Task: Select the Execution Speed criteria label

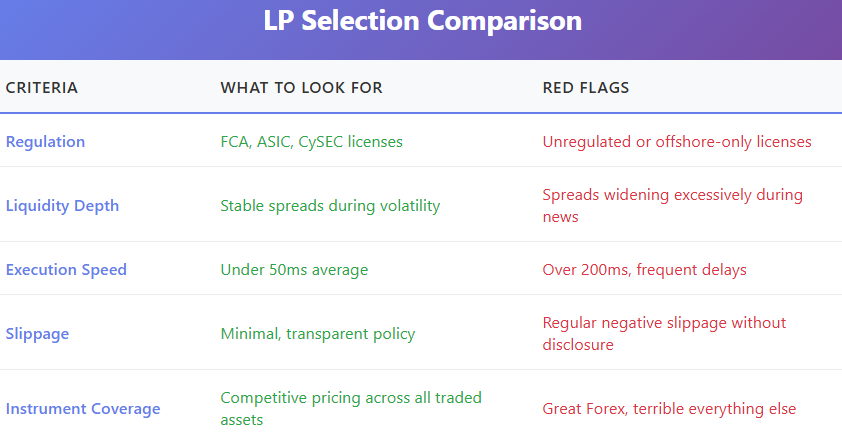Action: pos(66,270)
